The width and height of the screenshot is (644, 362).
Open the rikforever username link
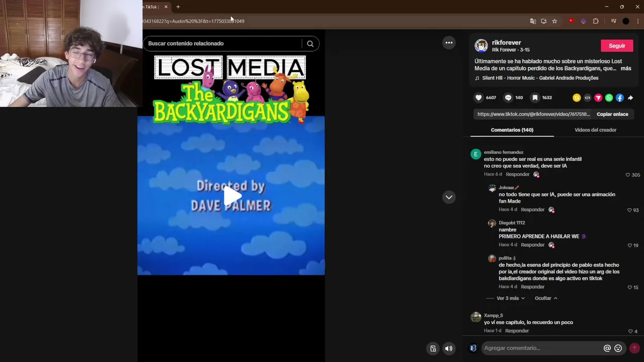pyautogui.click(x=506, y=43)
